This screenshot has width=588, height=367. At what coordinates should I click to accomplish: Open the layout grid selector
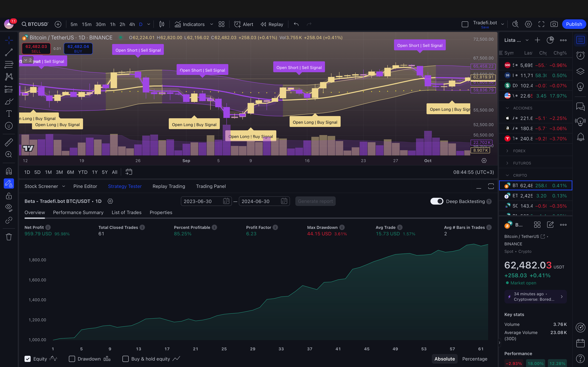(221, 24)
